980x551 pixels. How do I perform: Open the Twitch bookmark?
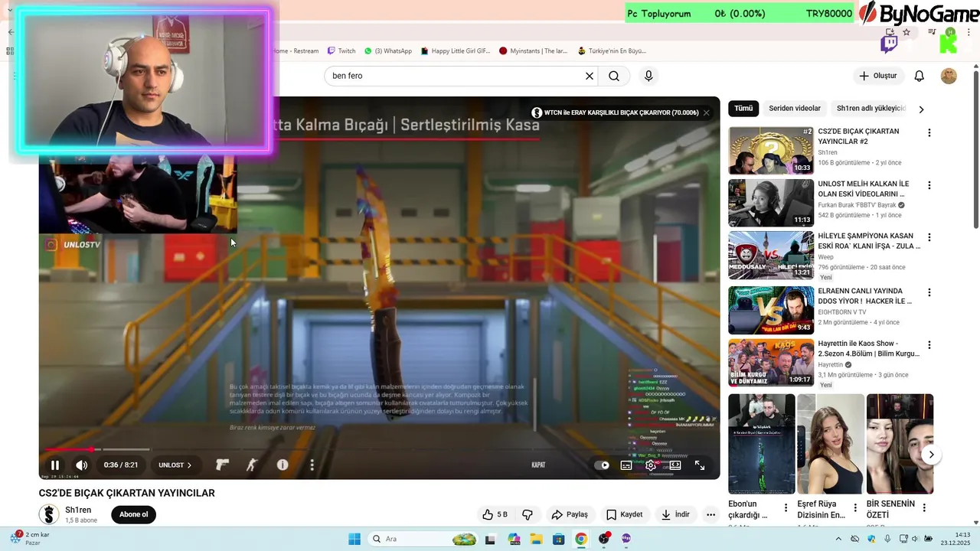341,51
